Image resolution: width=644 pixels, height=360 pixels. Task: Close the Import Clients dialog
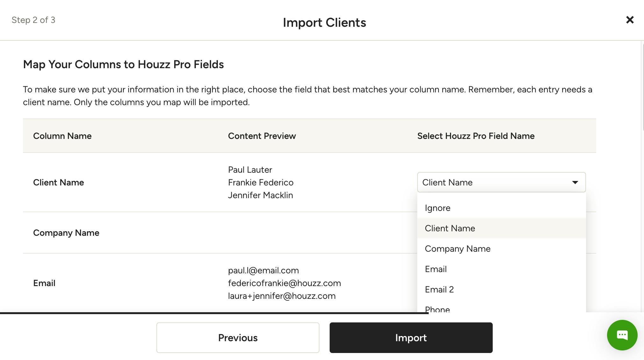(x=630, y=20)
